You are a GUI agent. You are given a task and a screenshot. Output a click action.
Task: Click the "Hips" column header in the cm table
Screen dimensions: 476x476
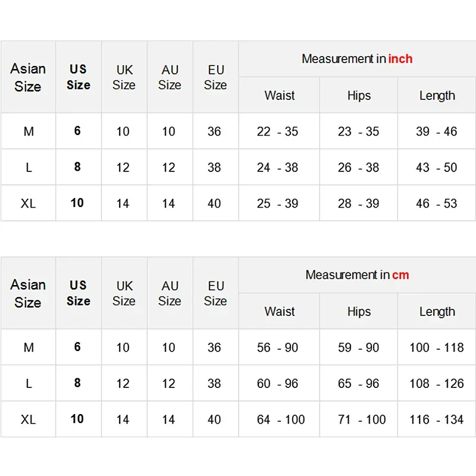coord(359,312)
